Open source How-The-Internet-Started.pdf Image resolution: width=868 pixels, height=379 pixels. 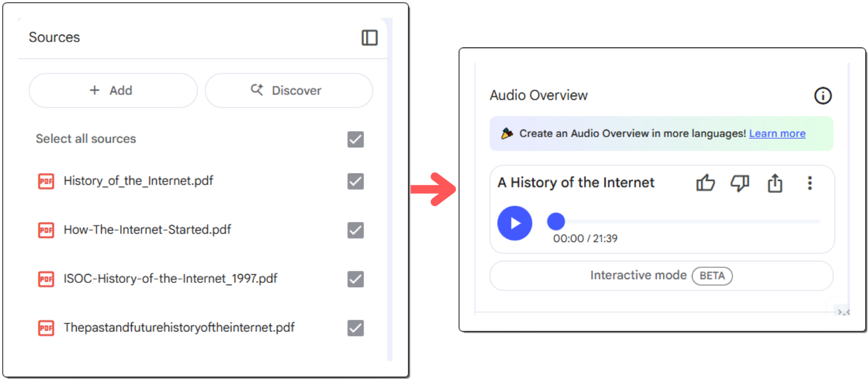[x=147, y=229]
